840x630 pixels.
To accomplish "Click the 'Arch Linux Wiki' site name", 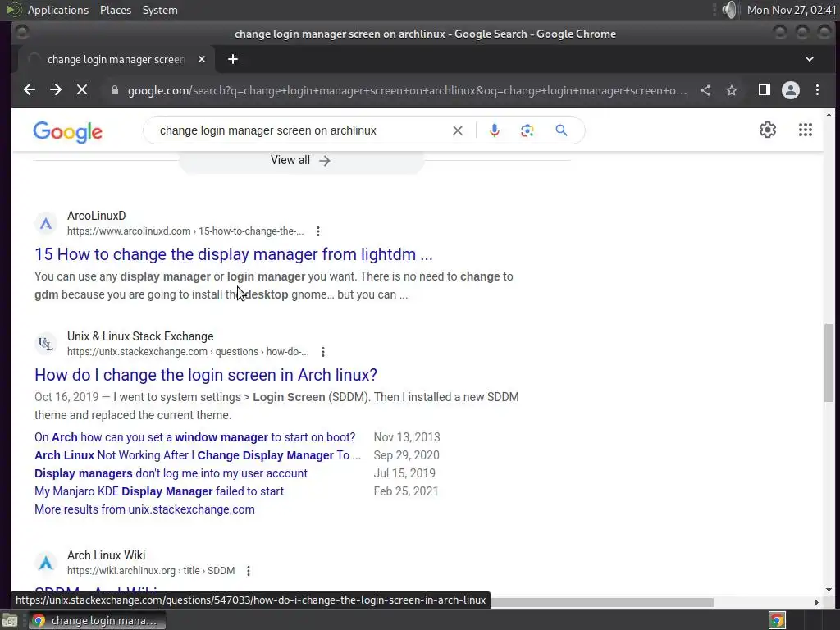I will (106, 555).
